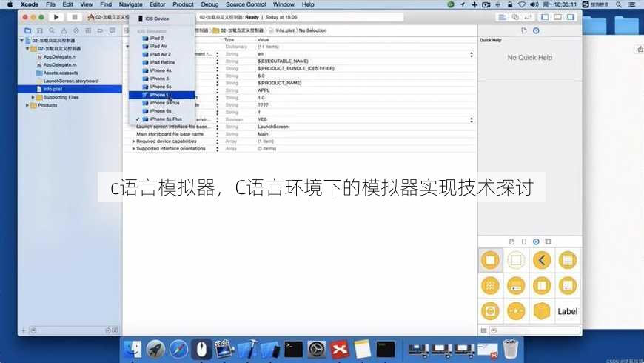Open the Report navigator
Viewport: 644px width, 363px height.
pyautogui.click(x=112, y=31)
